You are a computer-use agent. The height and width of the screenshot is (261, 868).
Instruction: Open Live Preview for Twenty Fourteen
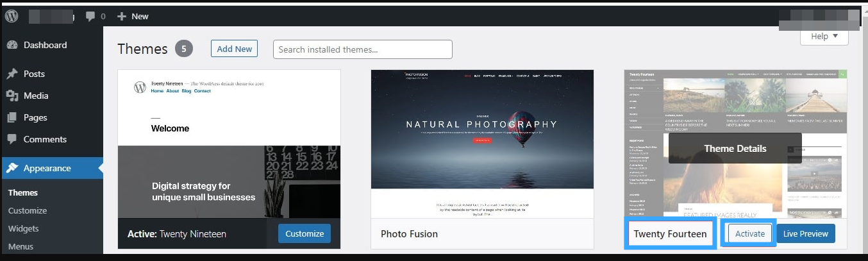pos(806,234)
